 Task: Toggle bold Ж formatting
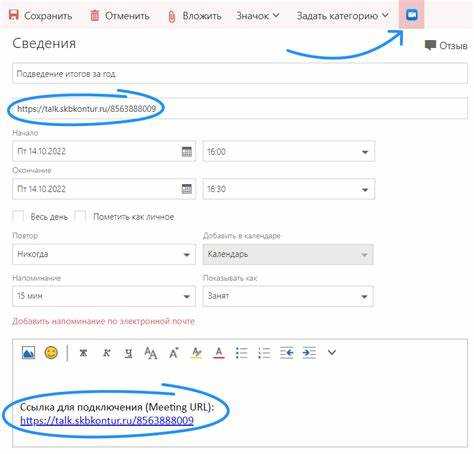83,353
